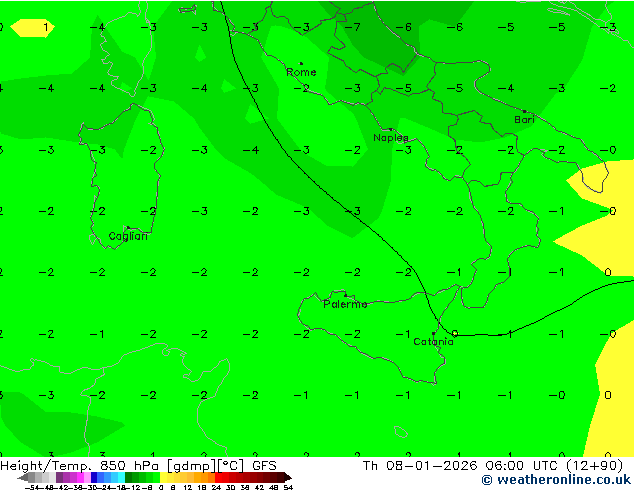
Task: Pick the bright yellow swatch in the legend
Action: [x=164, y=478]
